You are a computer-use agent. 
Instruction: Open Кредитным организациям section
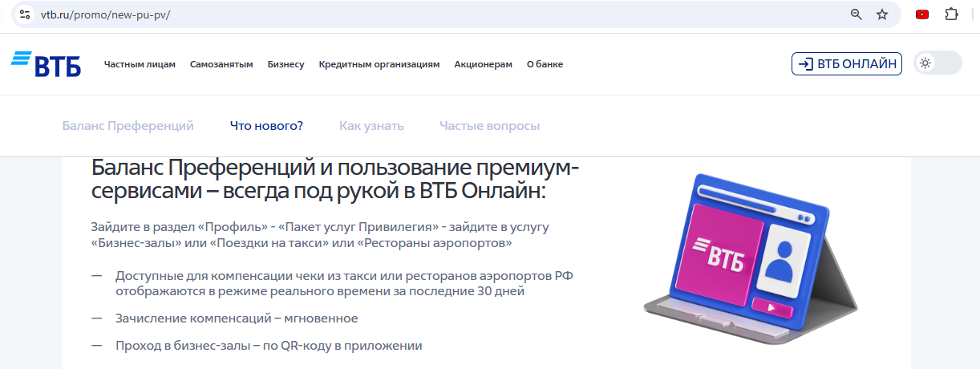(x=379, y=64)
